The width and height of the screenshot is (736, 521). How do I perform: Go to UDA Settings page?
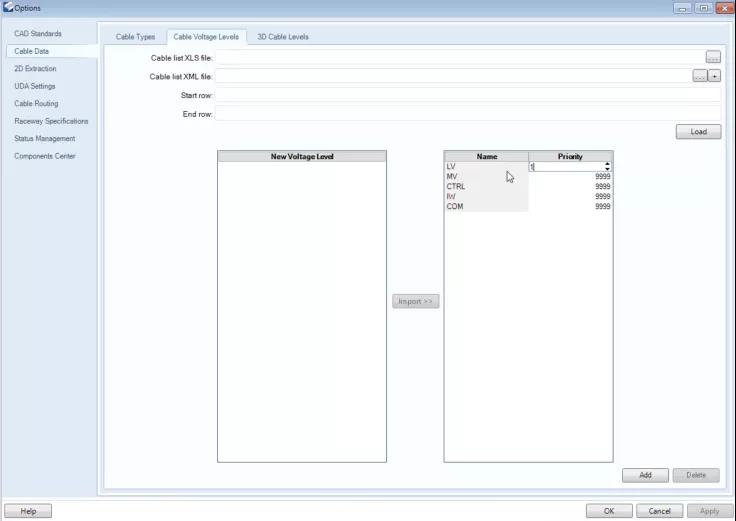tap(35, 86)
